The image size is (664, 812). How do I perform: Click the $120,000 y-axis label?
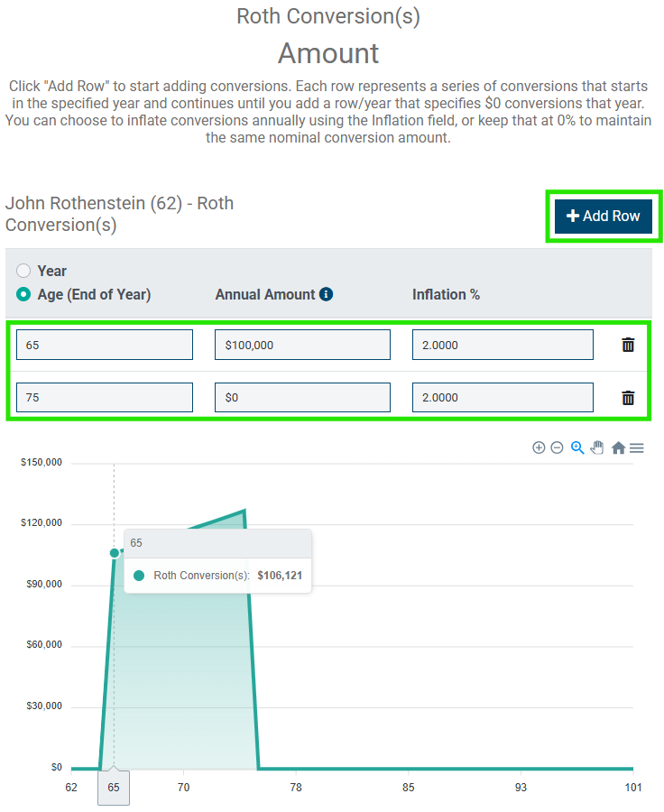pyautogui.click(x=41, y=522)
